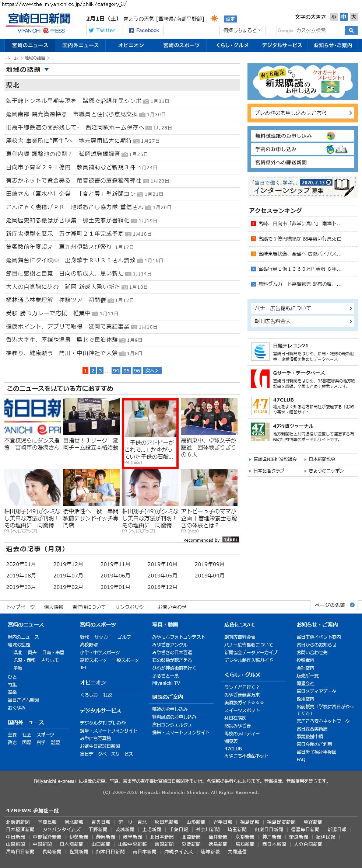362x868 pixels.
Task: Set text size to small (小)
Action: click(x=334, y=17)
